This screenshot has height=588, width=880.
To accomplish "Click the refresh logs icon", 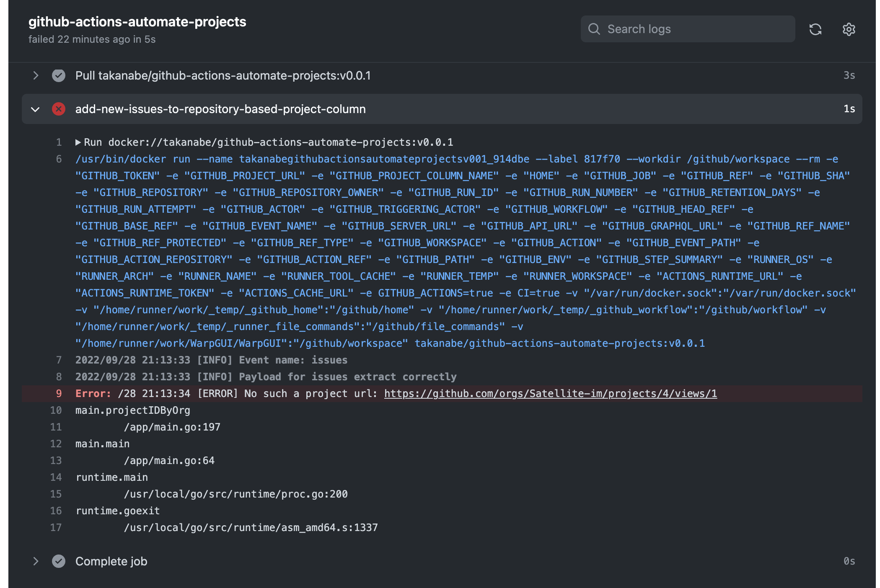I will point(815,29).
